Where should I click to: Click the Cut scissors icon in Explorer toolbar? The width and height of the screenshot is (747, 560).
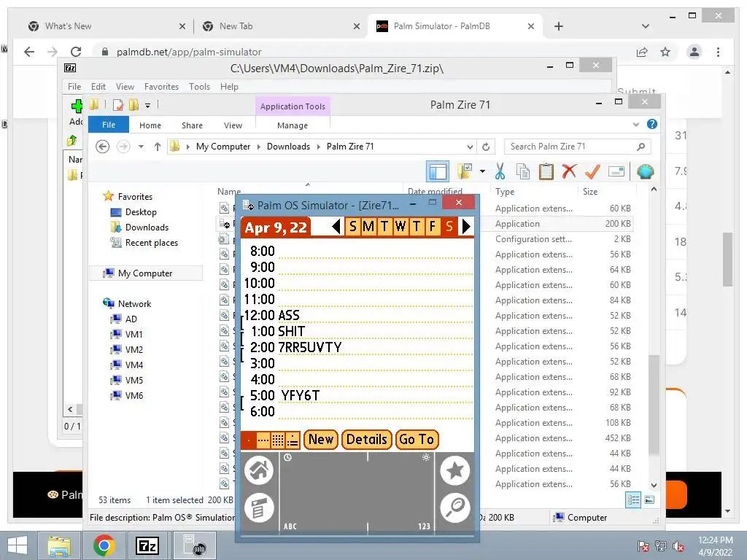tap(500, 171)
